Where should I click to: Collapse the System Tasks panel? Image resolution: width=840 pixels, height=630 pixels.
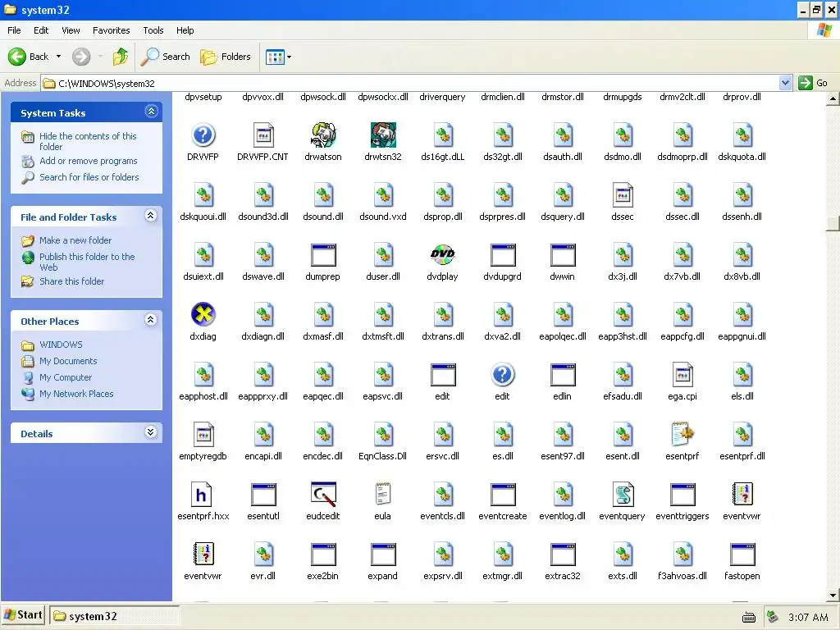coord(151,112)
